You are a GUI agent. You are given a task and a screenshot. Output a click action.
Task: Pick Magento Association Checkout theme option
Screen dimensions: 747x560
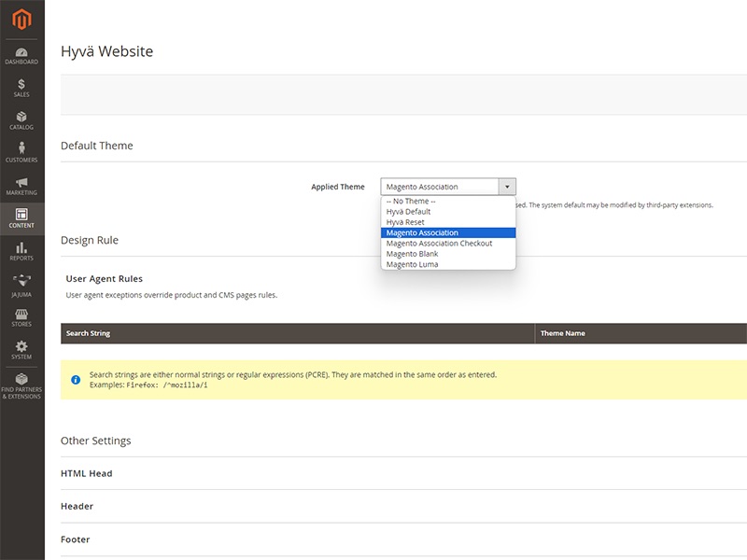439,244
